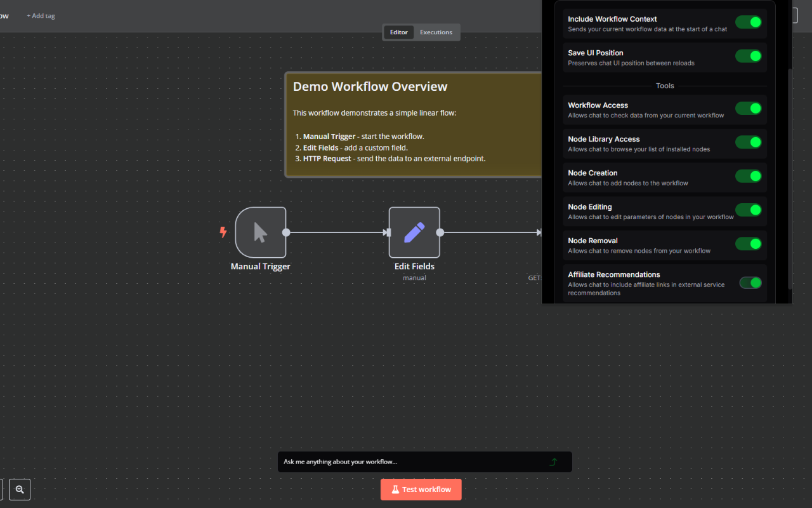Focus the 'Ask me anything' chat input
The width and height of the screenshot is (812, 508).
tap(412, 462)
